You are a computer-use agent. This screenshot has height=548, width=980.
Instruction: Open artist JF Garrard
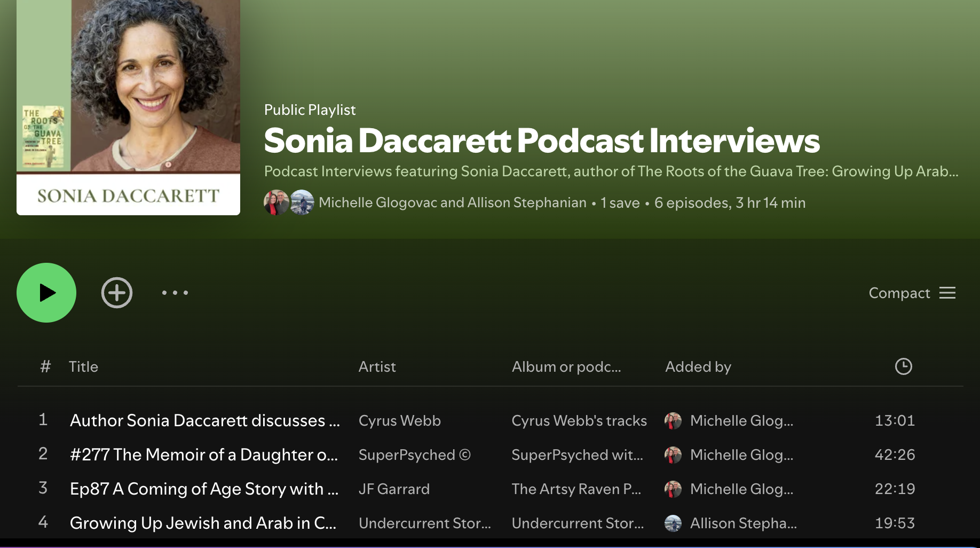tap(394, 489)
